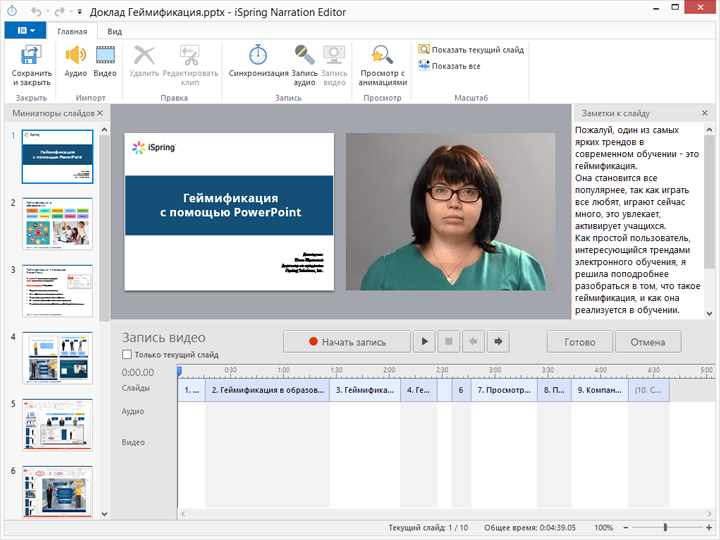
Task: Redo action in title bar
Action: (59, 11)
